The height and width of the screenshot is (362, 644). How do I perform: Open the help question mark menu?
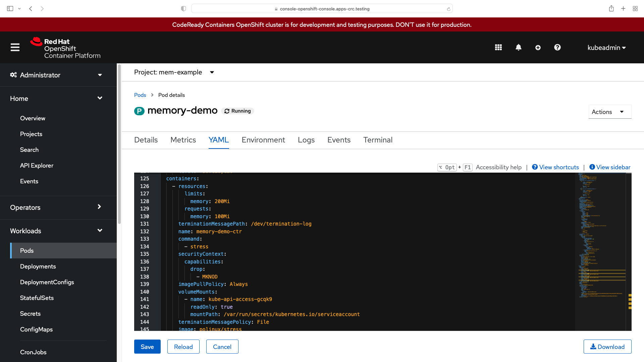click(x=557, y=48)
